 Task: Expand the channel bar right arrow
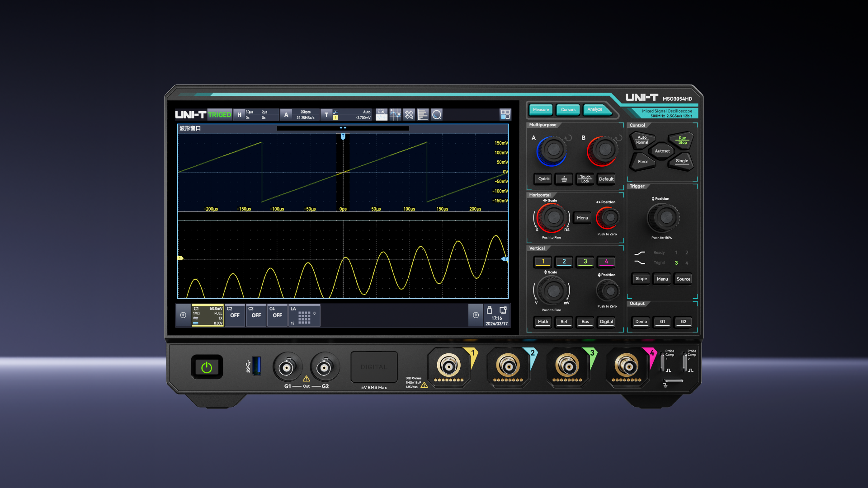pos(476,315)
